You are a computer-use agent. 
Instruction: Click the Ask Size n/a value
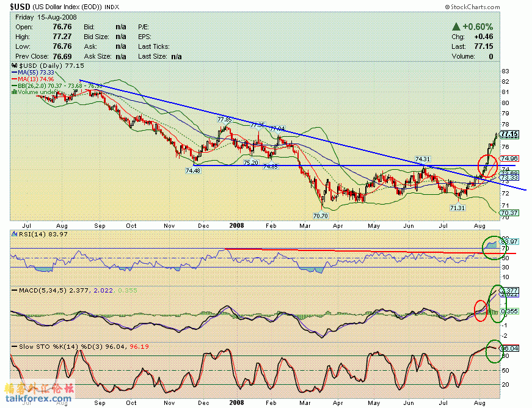pos(121,56)
